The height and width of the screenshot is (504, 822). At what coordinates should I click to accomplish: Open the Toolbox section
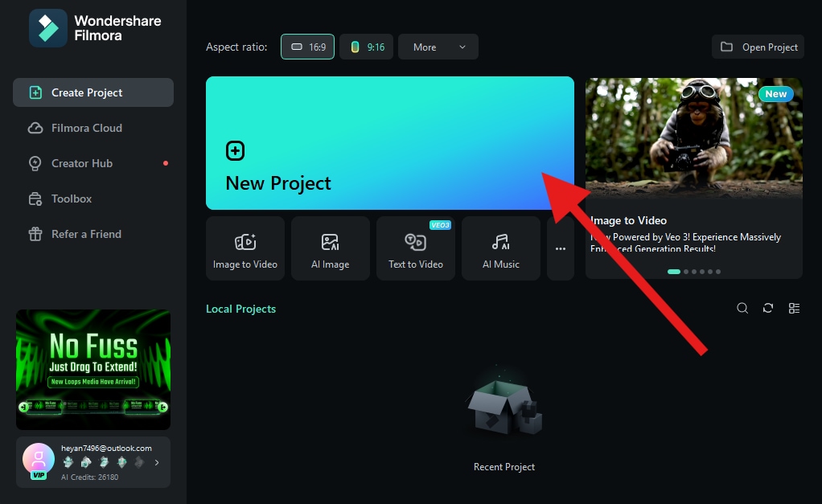pyautogui.click(x=72, y=199)
